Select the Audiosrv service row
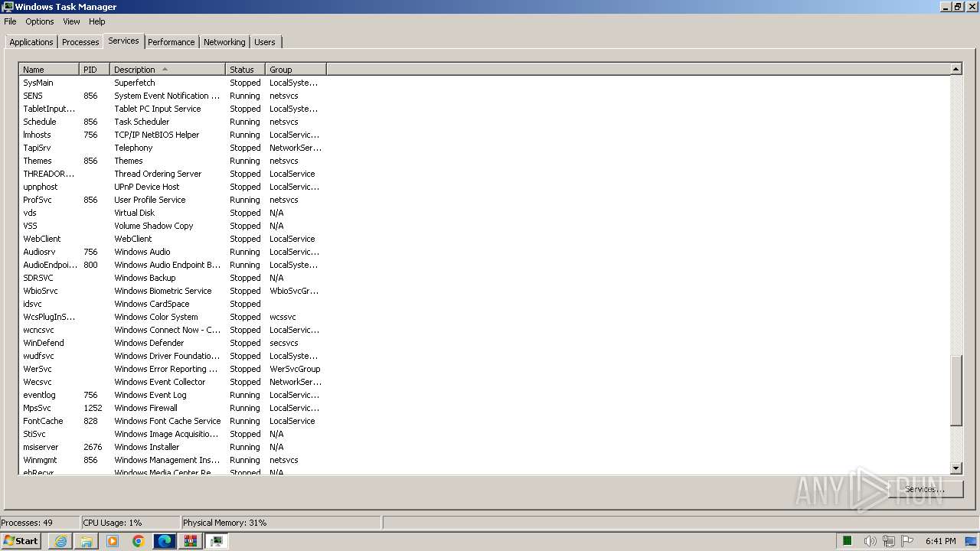This screenshot has width=980, height=551. 172,252
